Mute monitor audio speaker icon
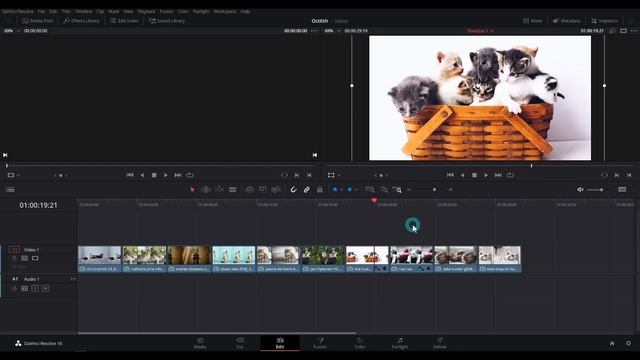 pyautogui.click(x=580, y=189)
